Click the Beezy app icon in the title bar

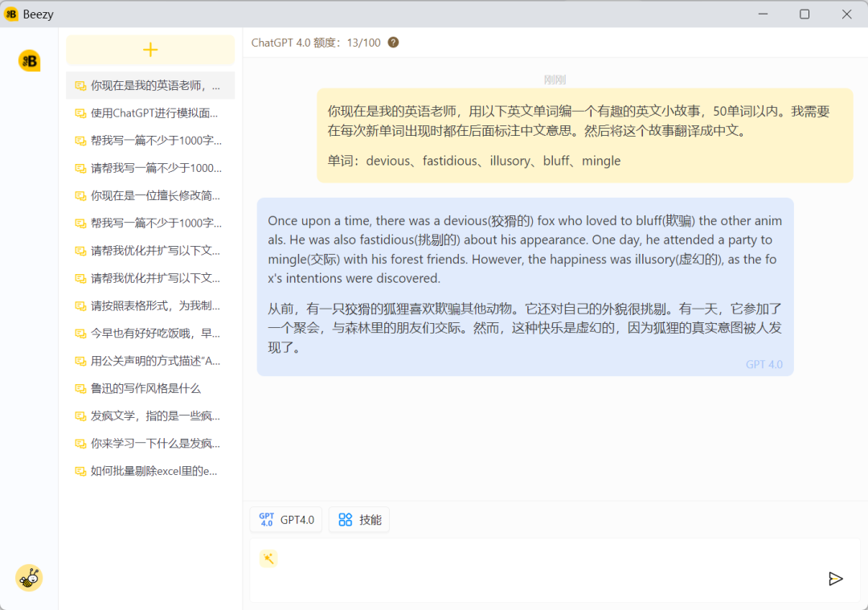[11, 14]
